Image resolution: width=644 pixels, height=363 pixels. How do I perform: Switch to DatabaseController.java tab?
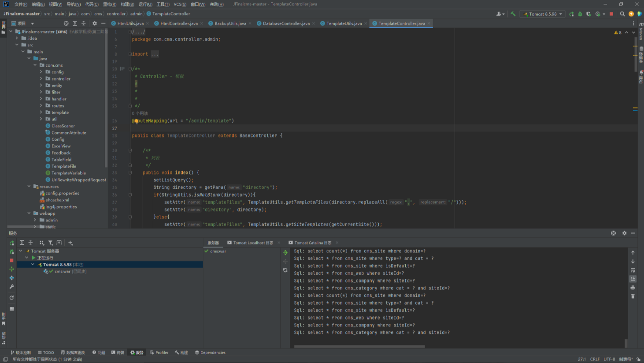click(286, 23)
